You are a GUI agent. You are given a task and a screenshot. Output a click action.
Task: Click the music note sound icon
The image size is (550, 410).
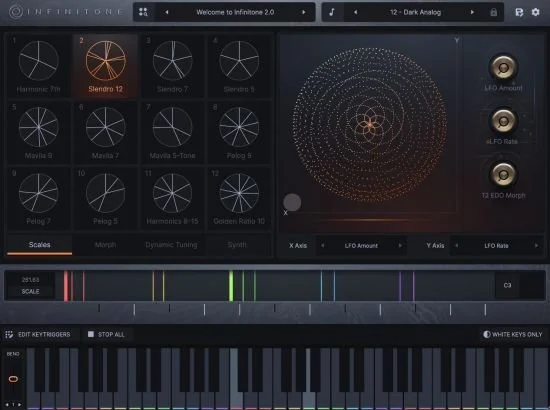pyautogui.click(x=332, y=12)
